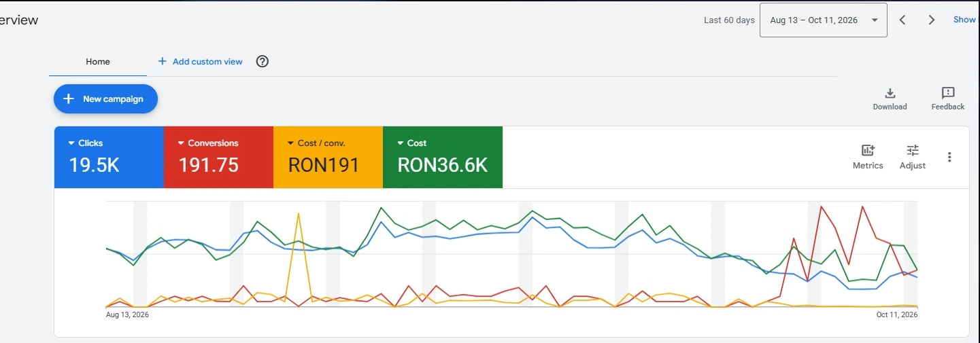Click the RON36.6K cost value
This screenshot has width=980, height=343.
(x=443, y=165)
